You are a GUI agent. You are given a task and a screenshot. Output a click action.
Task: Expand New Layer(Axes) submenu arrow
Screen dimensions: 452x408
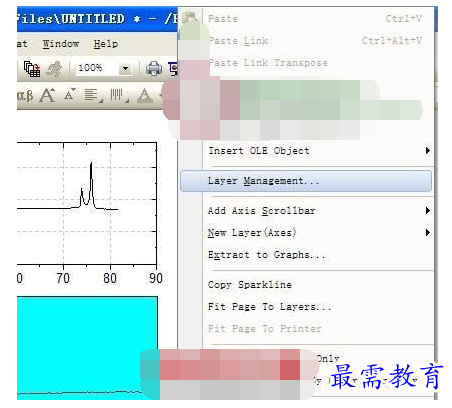(x=428, y=233)
